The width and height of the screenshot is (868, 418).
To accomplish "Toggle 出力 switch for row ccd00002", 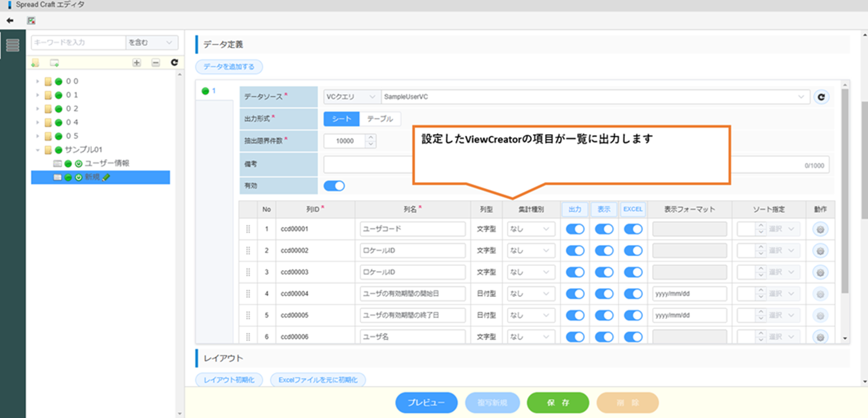I will tap(575, 251).
